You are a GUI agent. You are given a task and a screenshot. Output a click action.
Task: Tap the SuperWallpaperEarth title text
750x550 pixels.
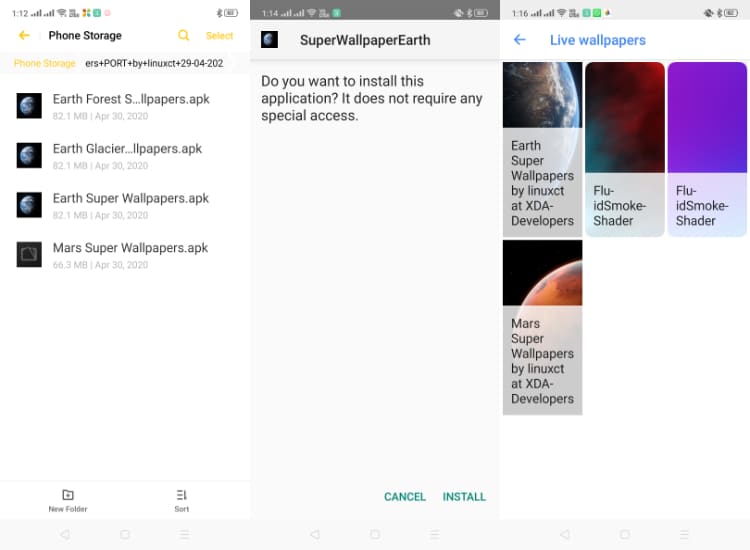(x=365, y=40)
